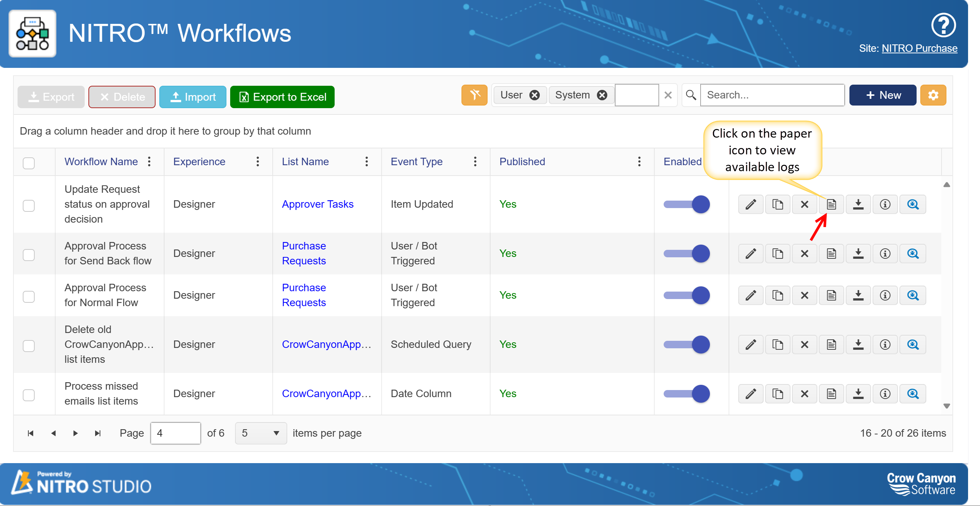
Task: Download Approval Process for Normal Flow
Action: 858,295
